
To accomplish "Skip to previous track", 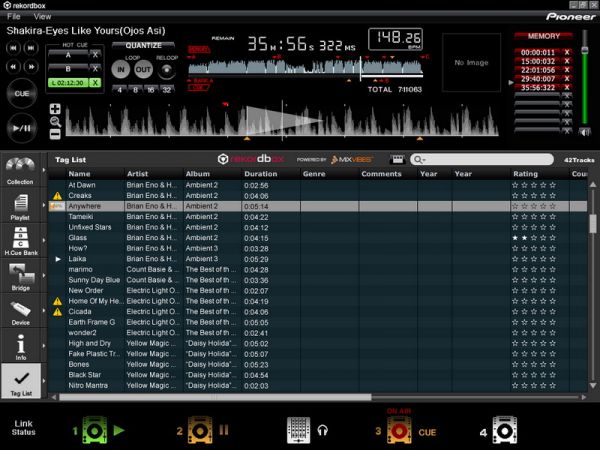I will click(x=13, y=48).
